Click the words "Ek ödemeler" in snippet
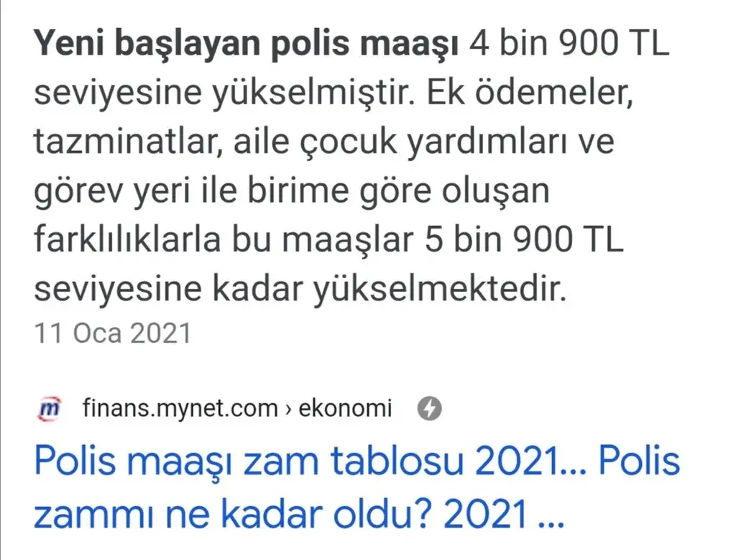This screenshot has width=736, height=560. (x=539, y=94)
